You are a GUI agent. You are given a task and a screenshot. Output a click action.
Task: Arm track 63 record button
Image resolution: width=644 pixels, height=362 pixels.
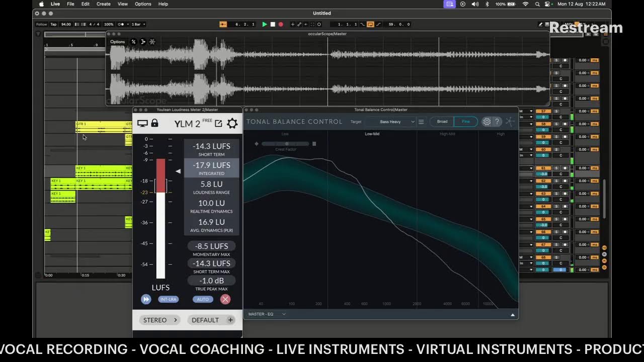coord(565,194)
